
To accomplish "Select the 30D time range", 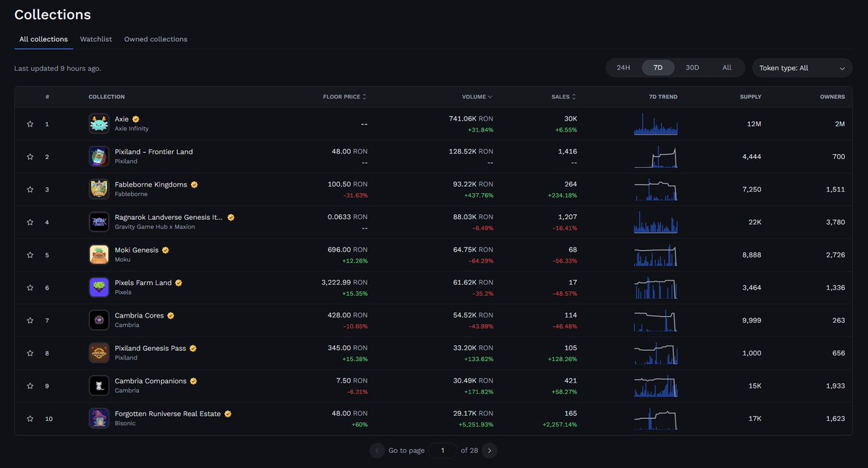I will [692, 67].
